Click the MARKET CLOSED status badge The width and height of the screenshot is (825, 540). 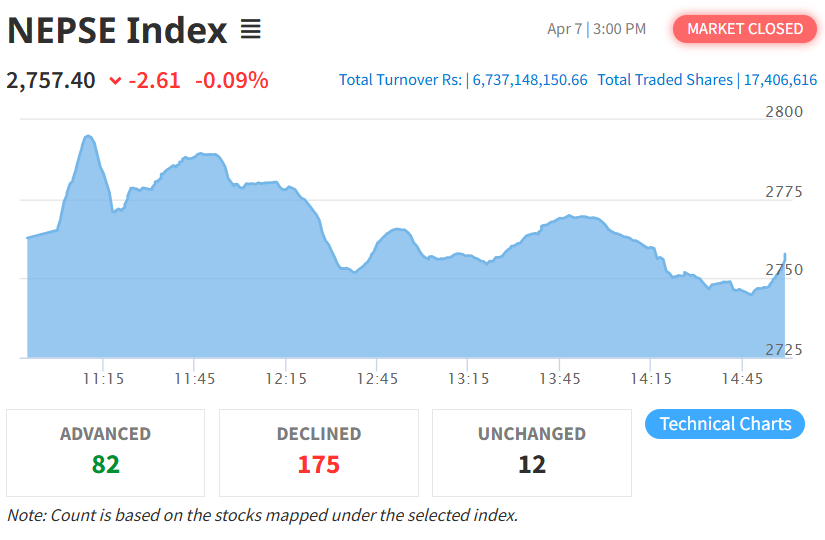point(745,29)
